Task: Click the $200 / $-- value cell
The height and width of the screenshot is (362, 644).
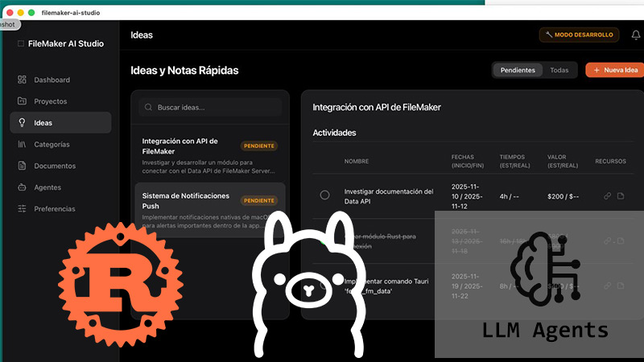Action: tap(563, 196)
